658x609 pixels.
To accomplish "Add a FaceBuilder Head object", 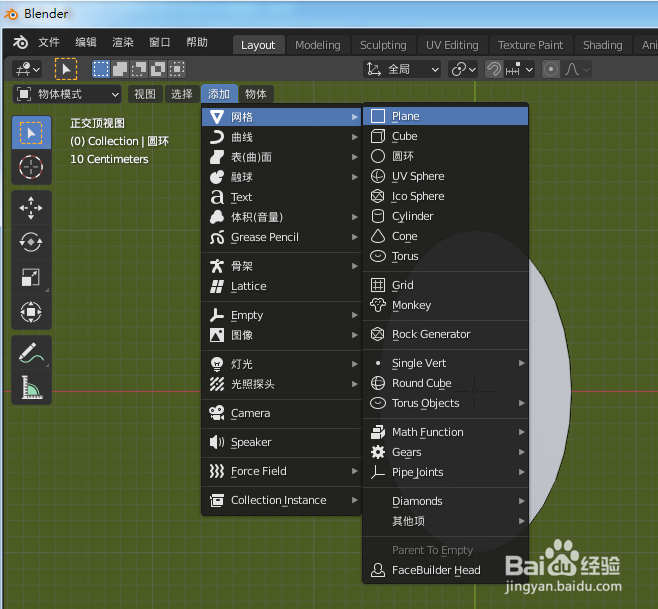I will tap(445, 570).
